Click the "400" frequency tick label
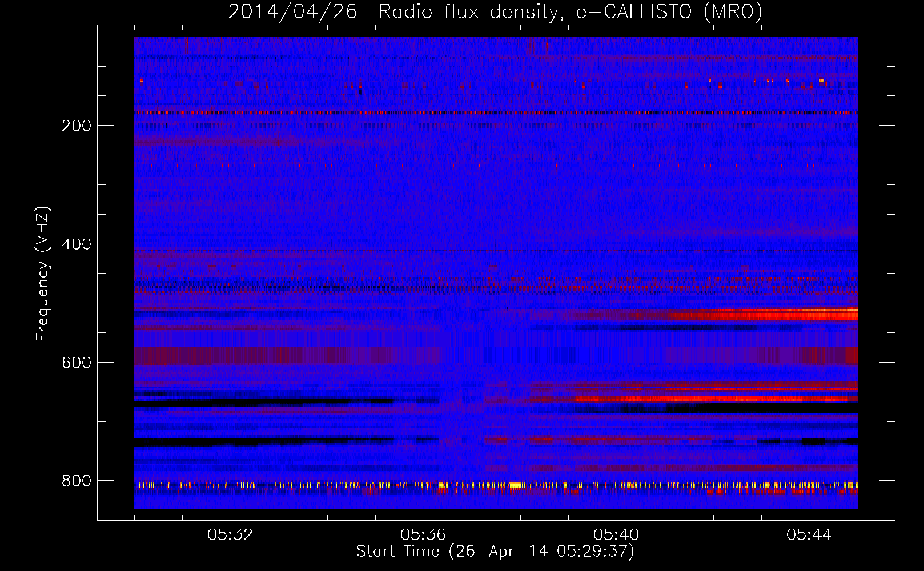Image resolution: width=924 pixels, height=571 pixels. coord(77,244)
